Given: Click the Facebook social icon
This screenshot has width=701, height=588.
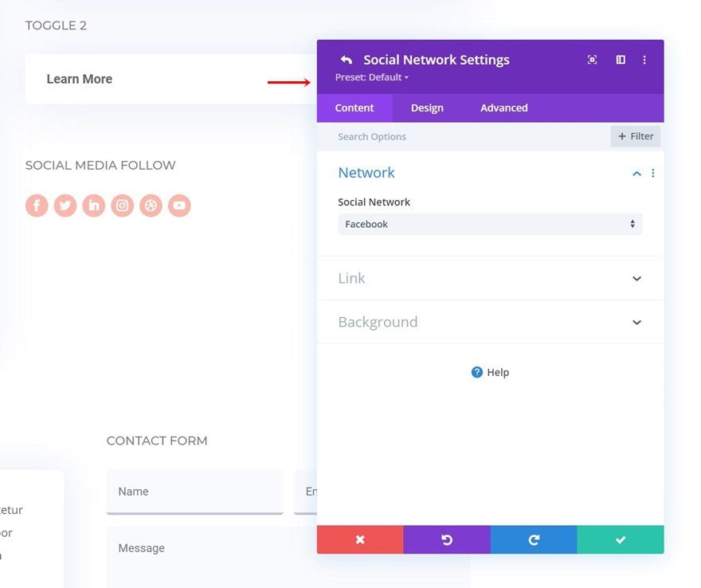Looking at the screenshot, I should coord(37,206).
